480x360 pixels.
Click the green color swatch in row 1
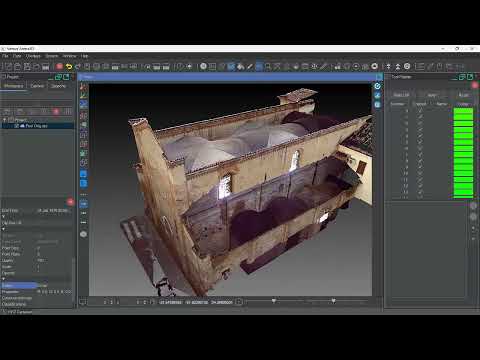[463, 111]
